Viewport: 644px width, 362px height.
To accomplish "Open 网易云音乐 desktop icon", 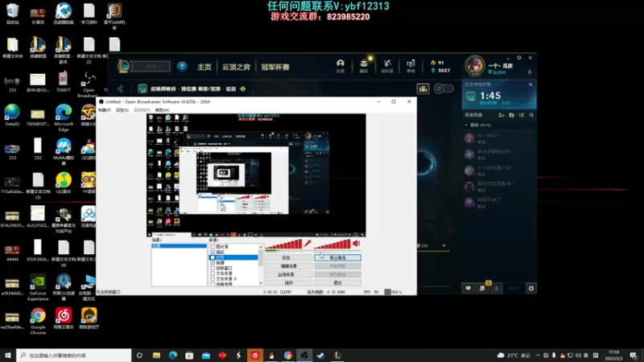I will pyautogui.click(x=64, y=319).
